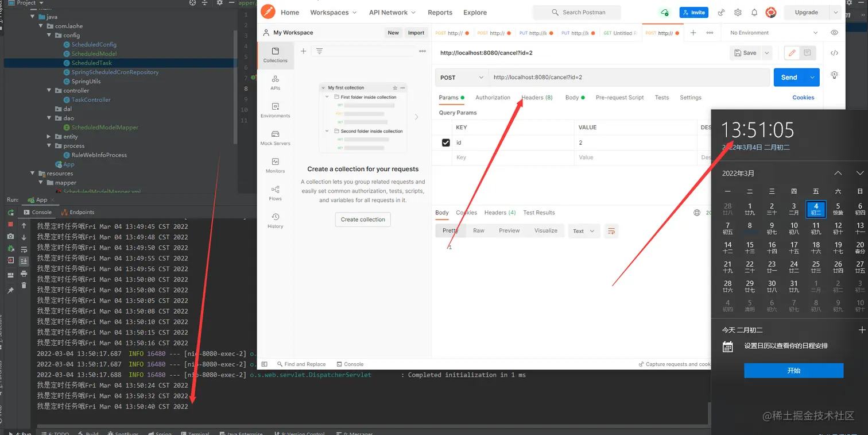This screenshot has height=435, width=868.
Task: Select March 8 in the calendar
Action: pyautogui.click(x=750, y=228)
